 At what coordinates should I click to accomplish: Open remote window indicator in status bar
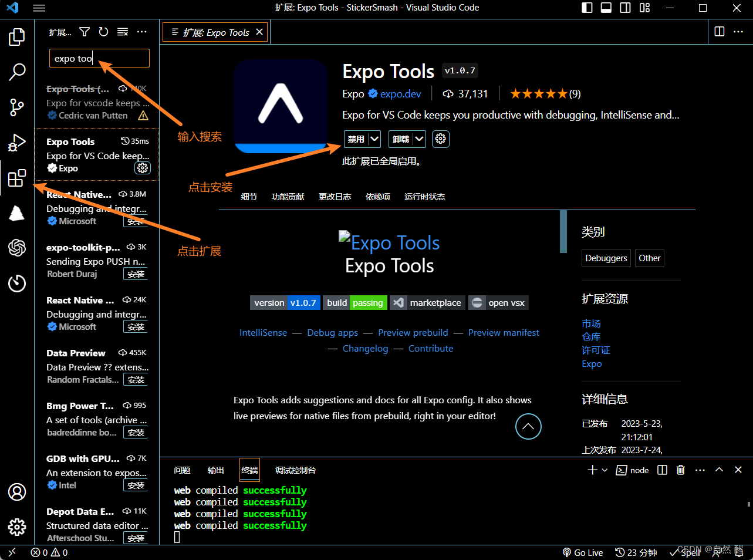(12, 552)
